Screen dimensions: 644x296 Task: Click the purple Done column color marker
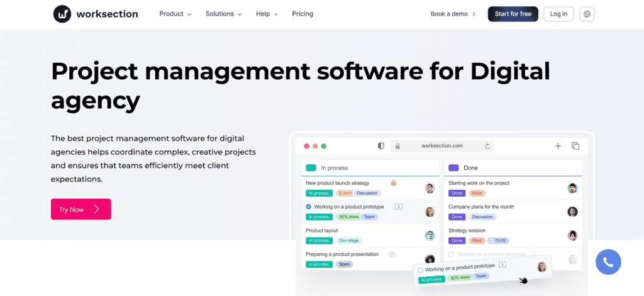click(453, 168)
